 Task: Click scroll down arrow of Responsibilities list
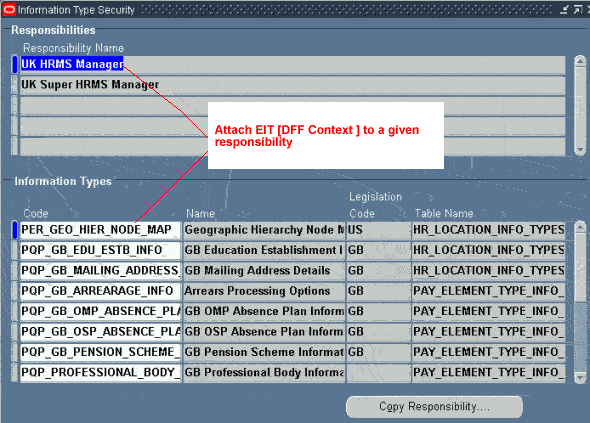click(x=580, y=150)
